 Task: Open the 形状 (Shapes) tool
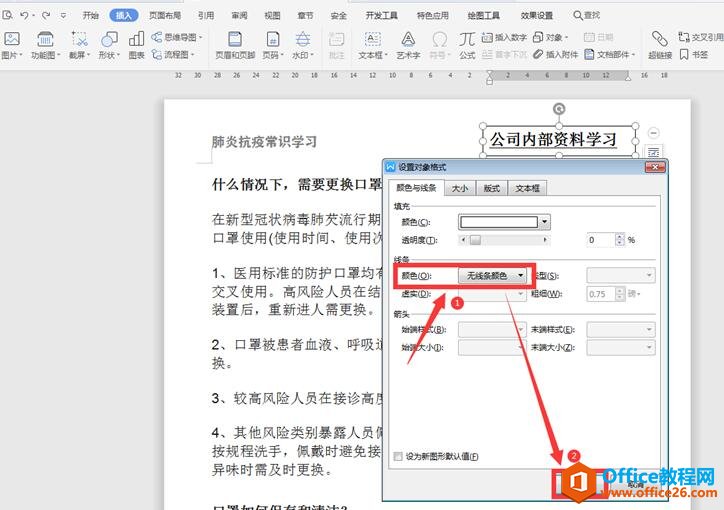tap(108, 44)
